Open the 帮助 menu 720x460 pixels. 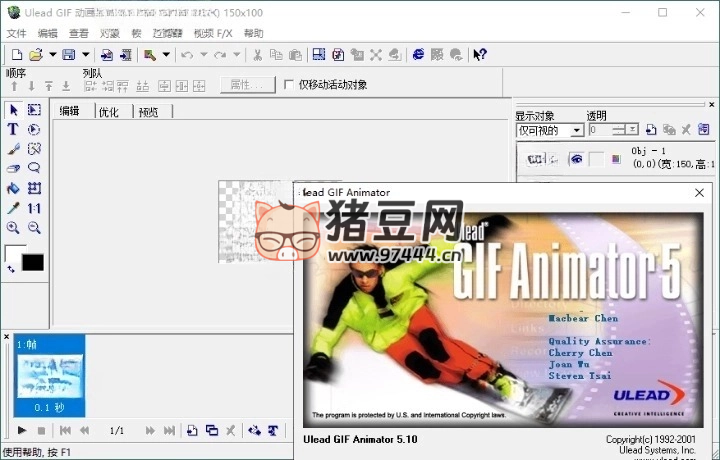point(253,33)
